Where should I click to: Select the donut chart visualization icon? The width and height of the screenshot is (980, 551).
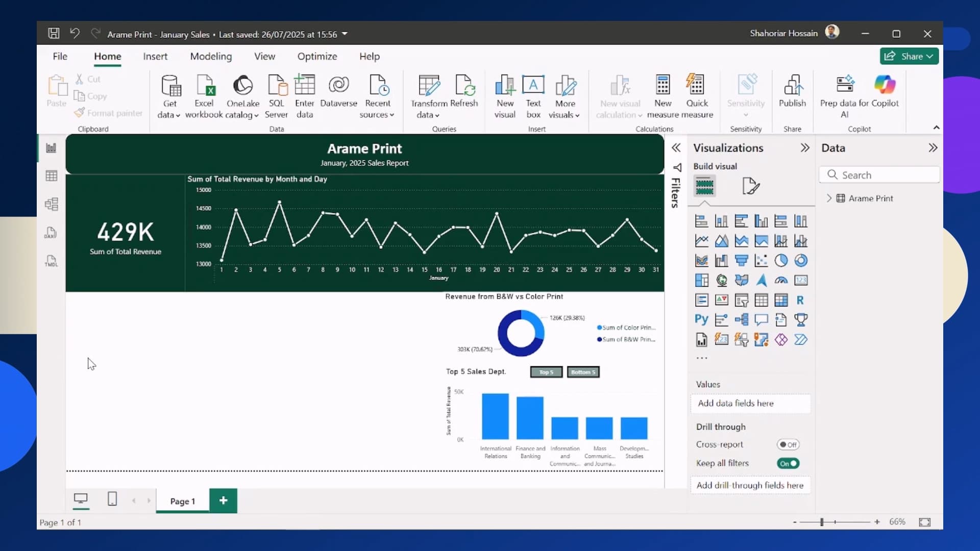pyautogui.click(x=801, y=261)
